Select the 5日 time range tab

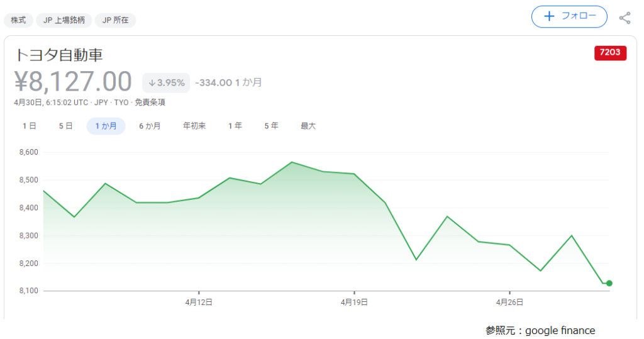coord(65,126)
